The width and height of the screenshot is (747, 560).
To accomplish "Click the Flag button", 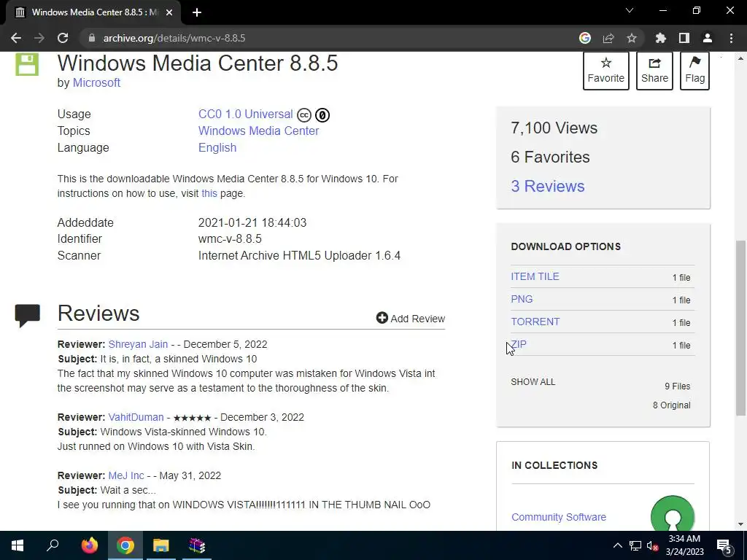I will coord(694,71).
